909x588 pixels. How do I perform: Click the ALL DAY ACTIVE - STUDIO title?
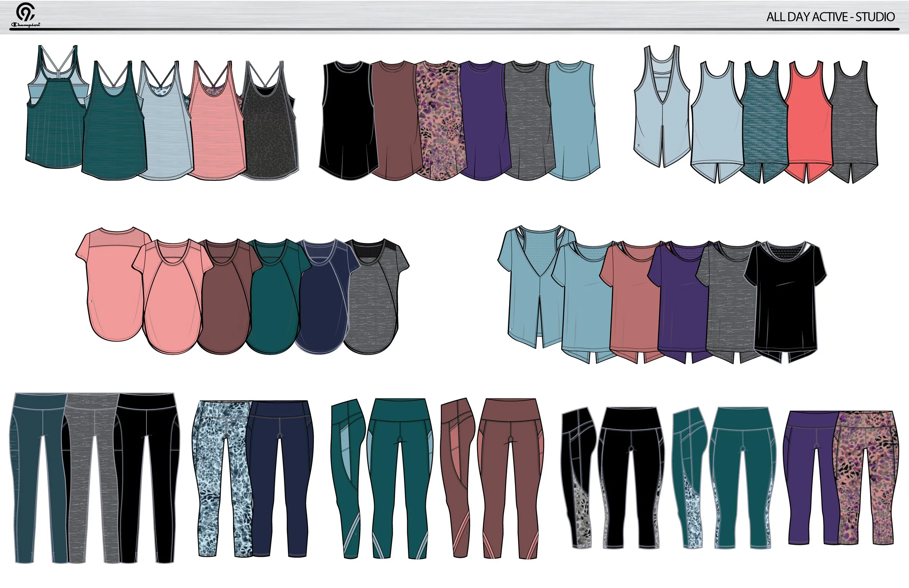pos(830,17)
